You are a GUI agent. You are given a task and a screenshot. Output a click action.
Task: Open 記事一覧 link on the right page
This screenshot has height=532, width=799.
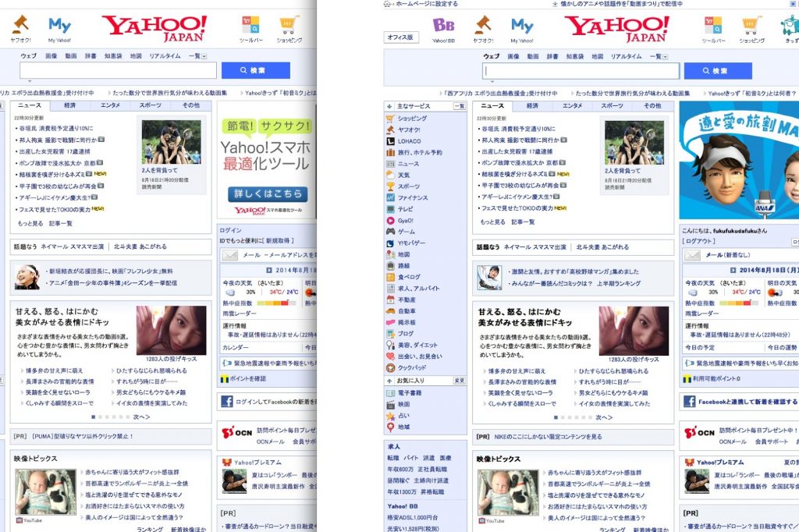point(523,222)
